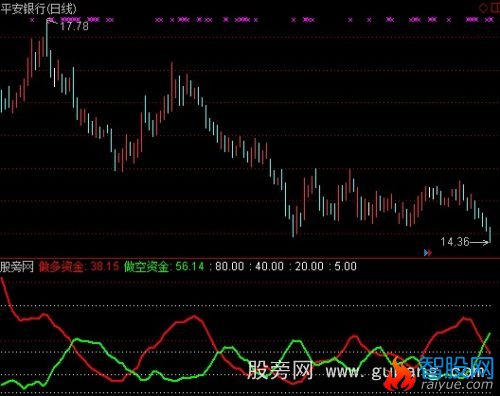Click the 56.14 short-funds value
Screen dimensions: 500x396
click(x=190, y=266)
